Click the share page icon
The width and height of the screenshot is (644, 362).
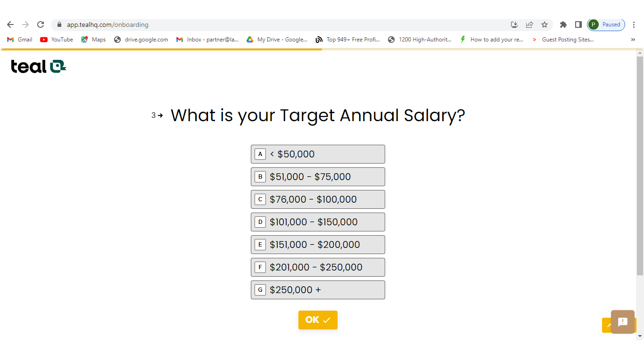[529, 25]
